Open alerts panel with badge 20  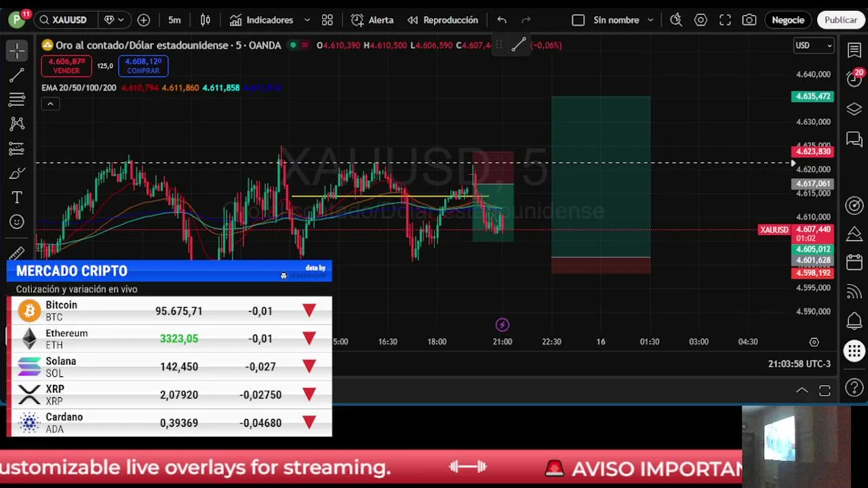click(x=854, y=78)
